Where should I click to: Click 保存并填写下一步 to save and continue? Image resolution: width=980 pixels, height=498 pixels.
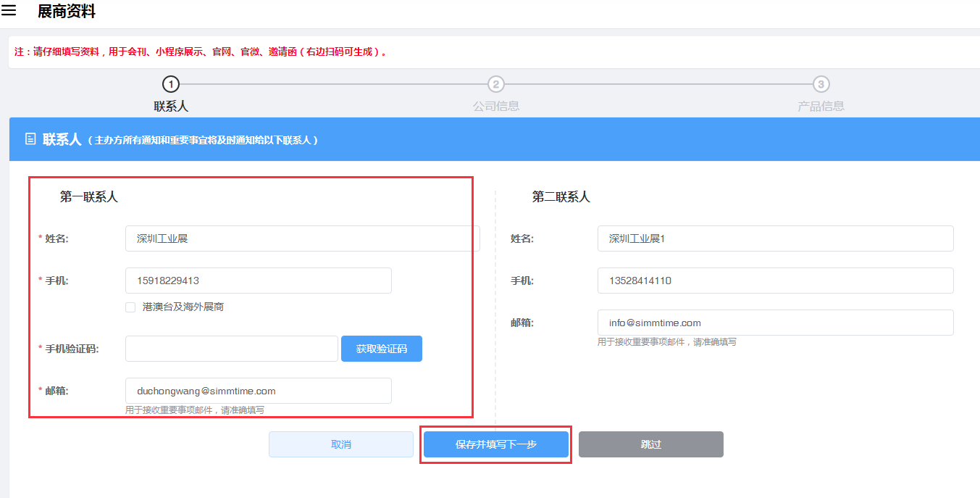pyautogui.click(x=496, y=444)
